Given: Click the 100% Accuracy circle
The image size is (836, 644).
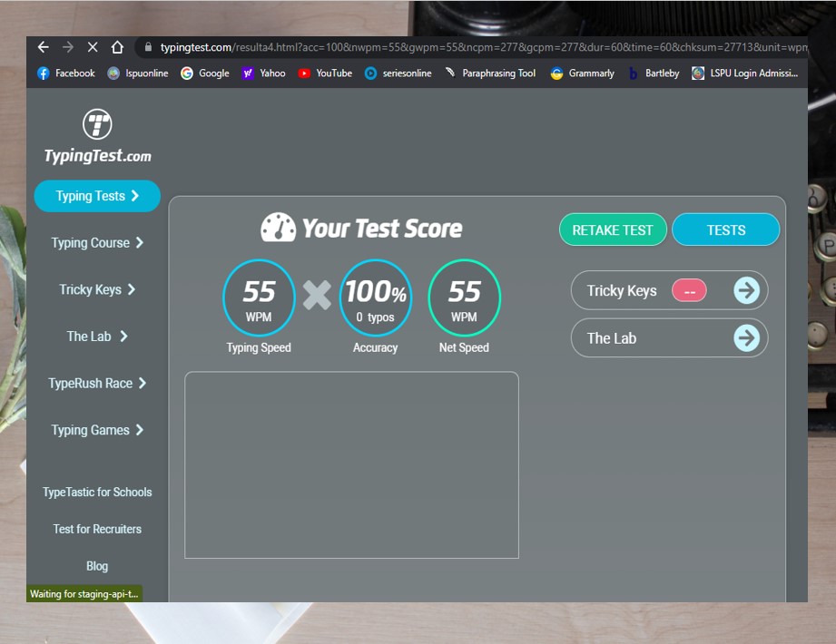Looking at the screenshot, I should point(376,298).
